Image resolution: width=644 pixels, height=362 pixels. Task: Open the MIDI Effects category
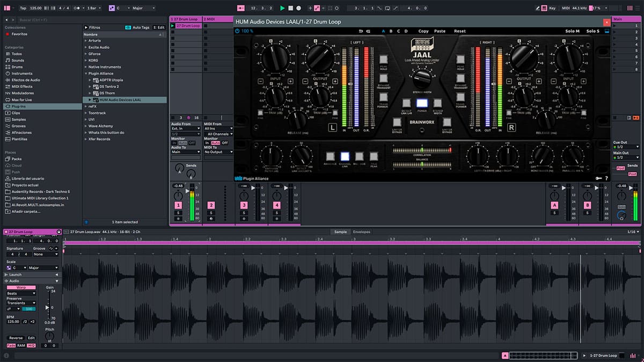[22, 86]
